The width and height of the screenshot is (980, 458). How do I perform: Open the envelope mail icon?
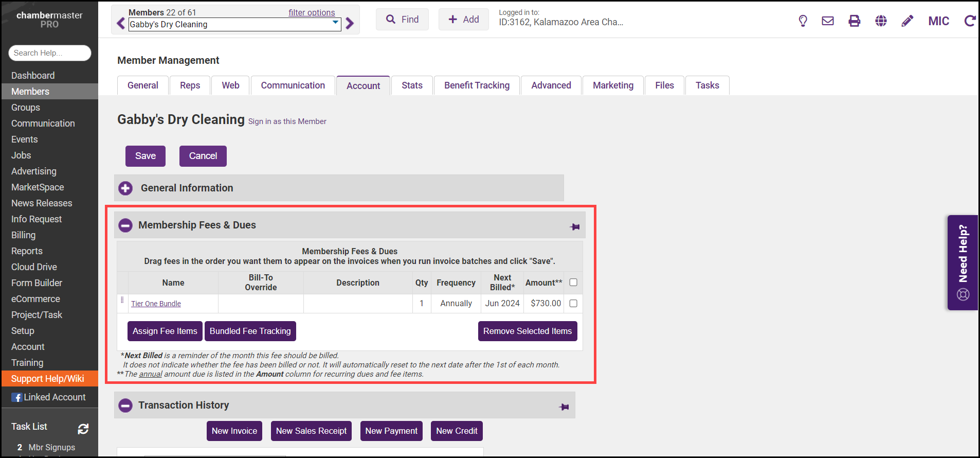(828, 21)
